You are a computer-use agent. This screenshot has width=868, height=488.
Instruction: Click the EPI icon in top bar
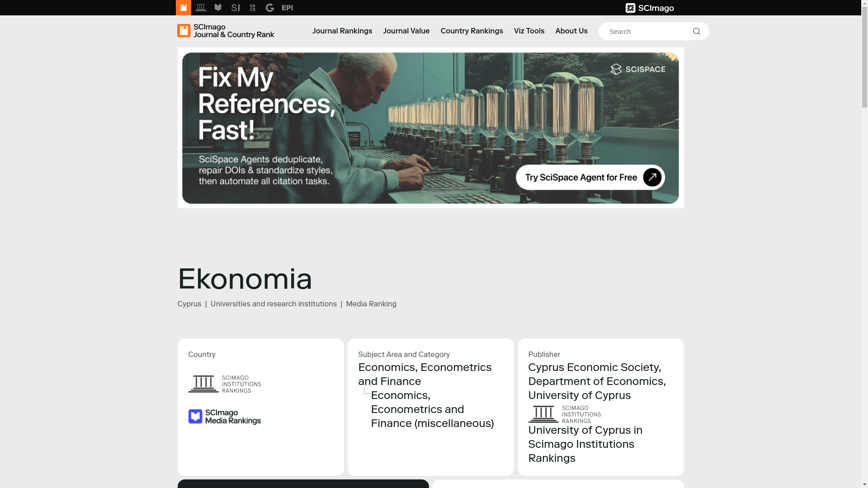(x=288, y=8)
